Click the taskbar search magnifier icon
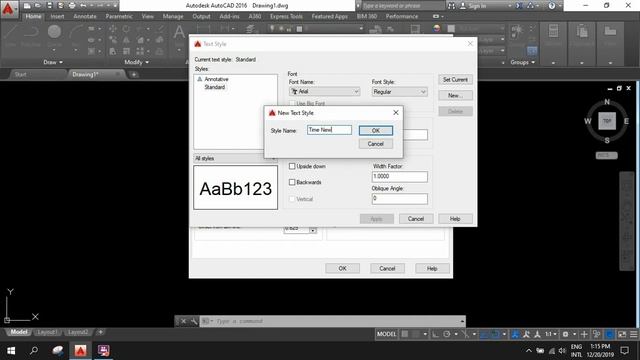640x360 pixels. point(34,351)
